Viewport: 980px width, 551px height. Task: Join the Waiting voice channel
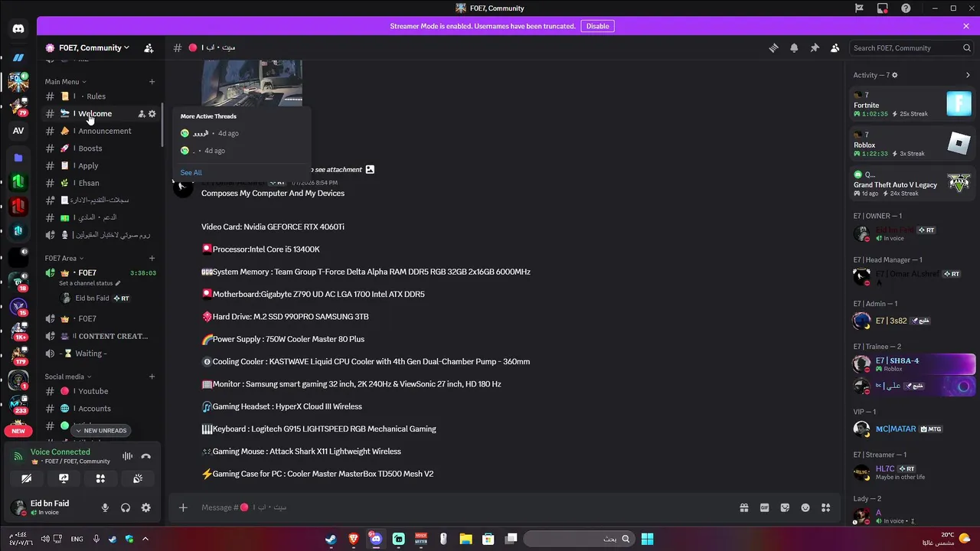(101, 354)
